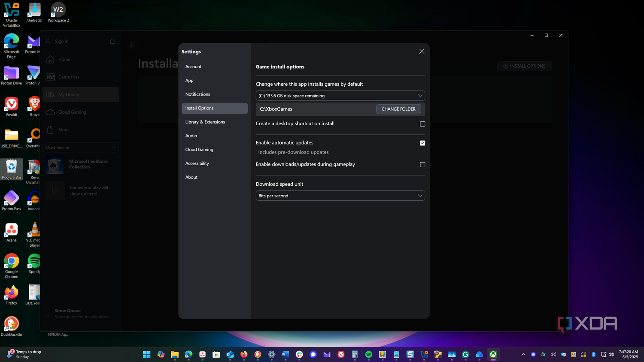Open the DuckDuckGo desktop icon
This screenshot has width=644, height=362.
pyautogui.click(x=12, y=326)
